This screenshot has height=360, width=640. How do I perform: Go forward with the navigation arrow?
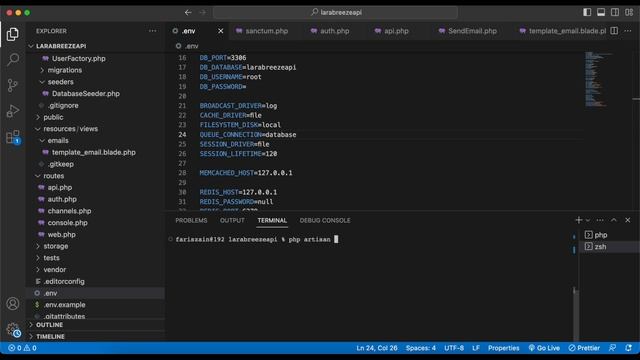pos(203,13)
